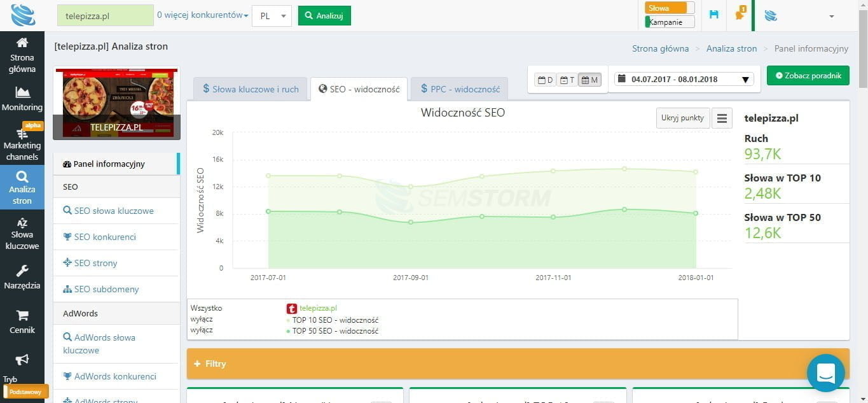
Task: Switch to PPC - widoczność tab
Action: pos(460,89)
